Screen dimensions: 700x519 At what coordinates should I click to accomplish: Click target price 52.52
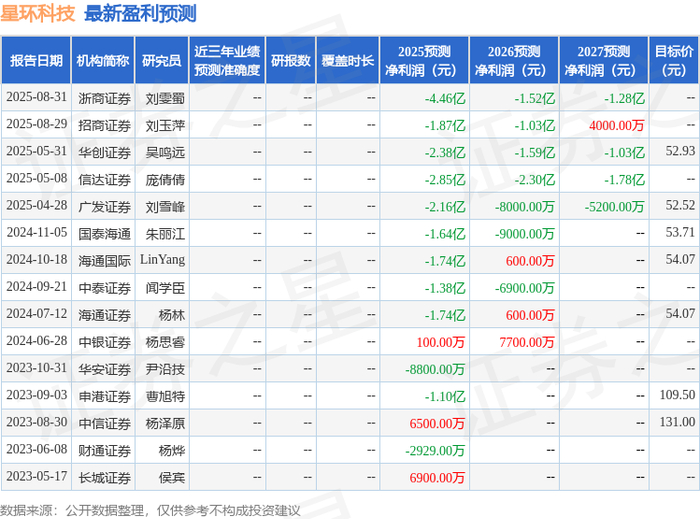click(x=680, y=205)
